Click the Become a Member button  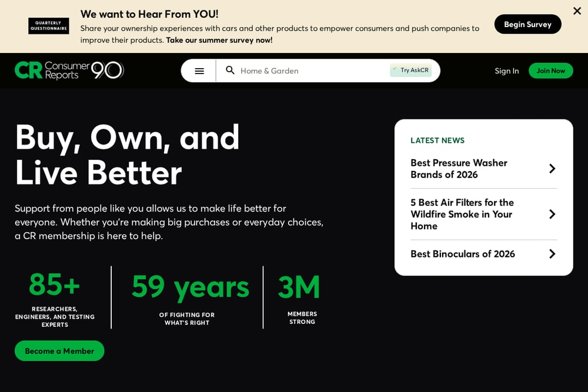[59, 351]
